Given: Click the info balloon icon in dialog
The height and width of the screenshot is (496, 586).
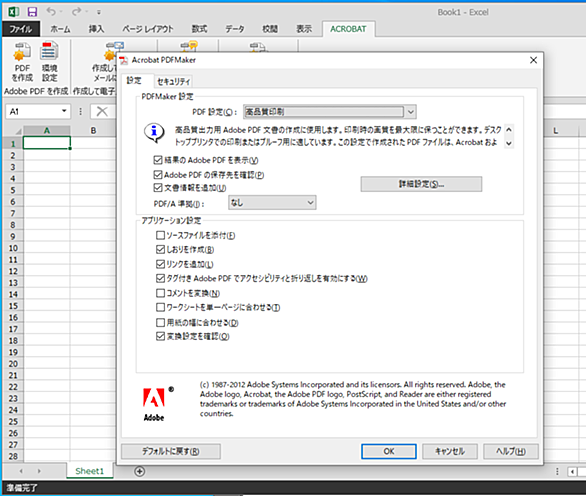Looking at the screenshot, I should click(154, 133).
